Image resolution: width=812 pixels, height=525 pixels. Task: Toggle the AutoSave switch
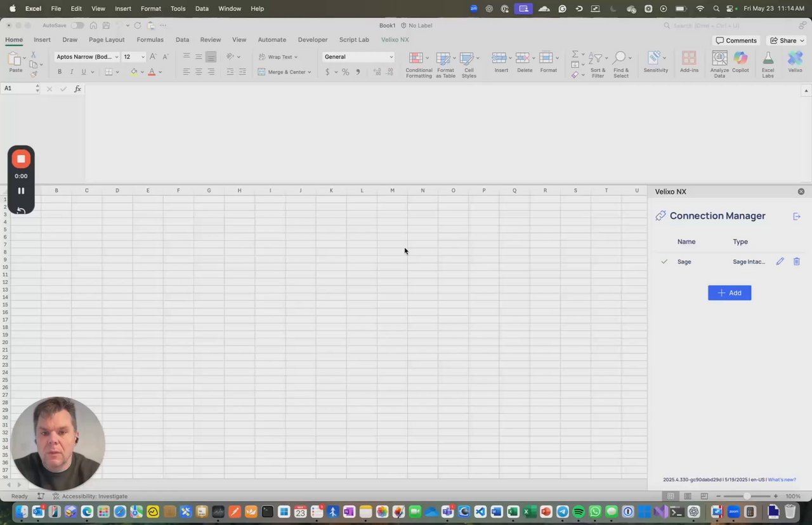click(77, 25)
